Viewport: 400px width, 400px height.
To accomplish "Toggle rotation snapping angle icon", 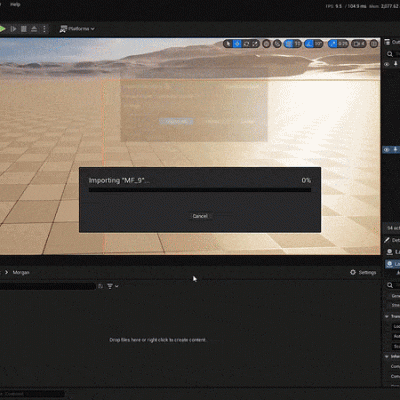I will pos(309,44).
